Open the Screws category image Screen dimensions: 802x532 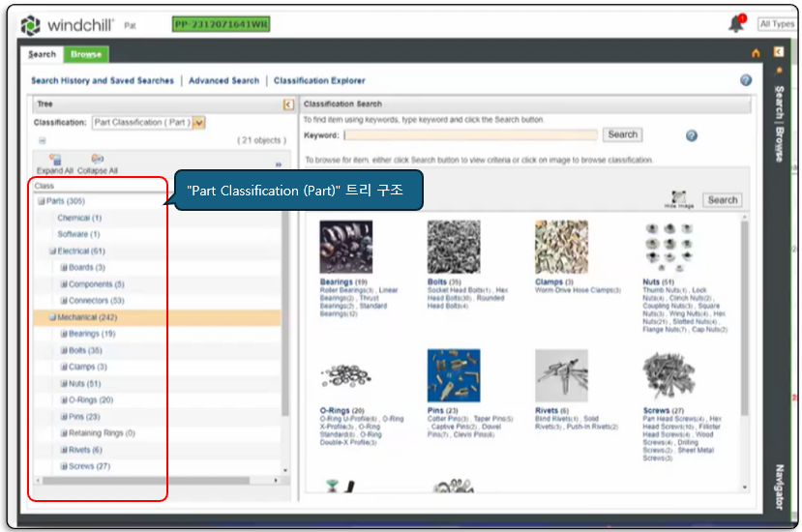click(x=668, y=376)
